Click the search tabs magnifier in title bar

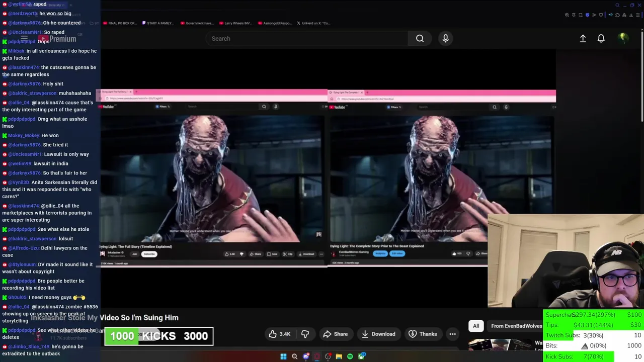point(617,5)
